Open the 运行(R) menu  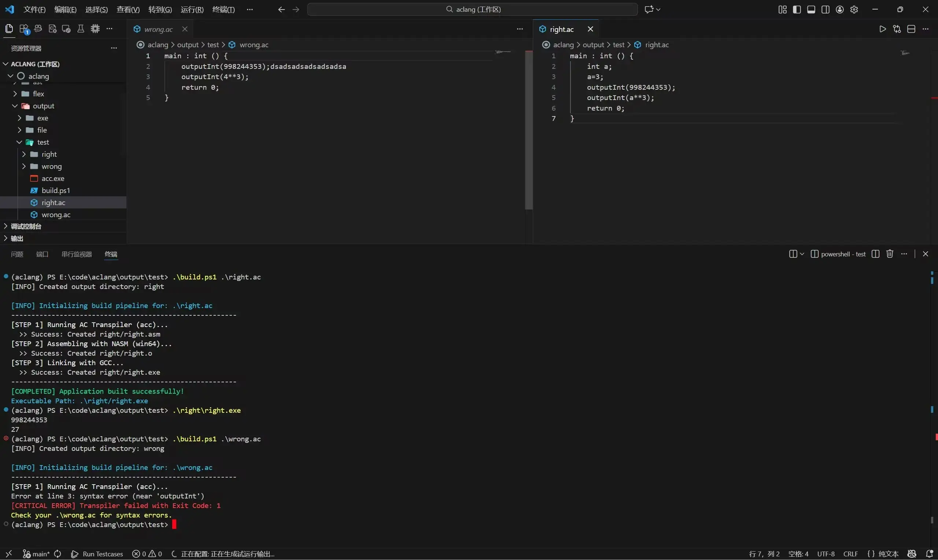pos(192,10)
